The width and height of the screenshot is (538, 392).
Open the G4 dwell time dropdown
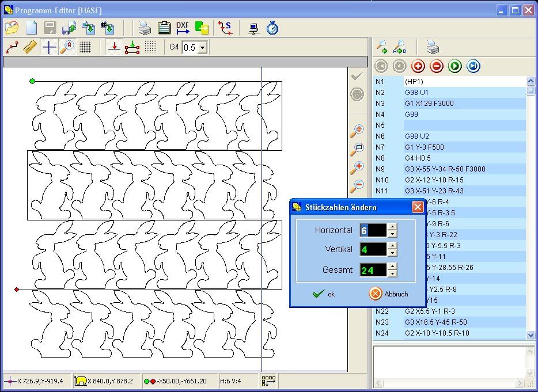coord(202,47)
